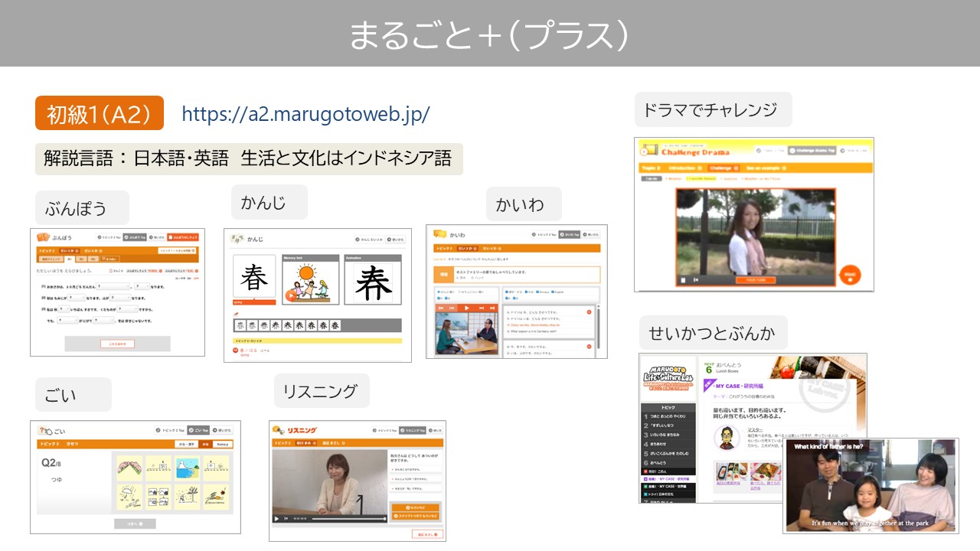Image resolution: width=980 pixels, height=551 pixels.
Task: Click the answer check button below grammar exercise
Action: 117,344
